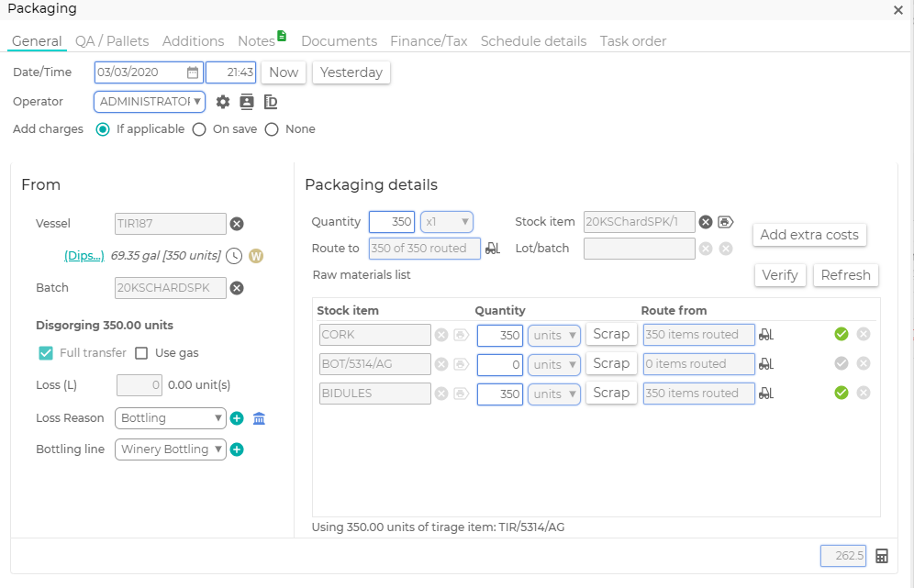Clear the TIR187 vessel field
This screenshot has height=588, width=914.
click(x=237, y=224)
